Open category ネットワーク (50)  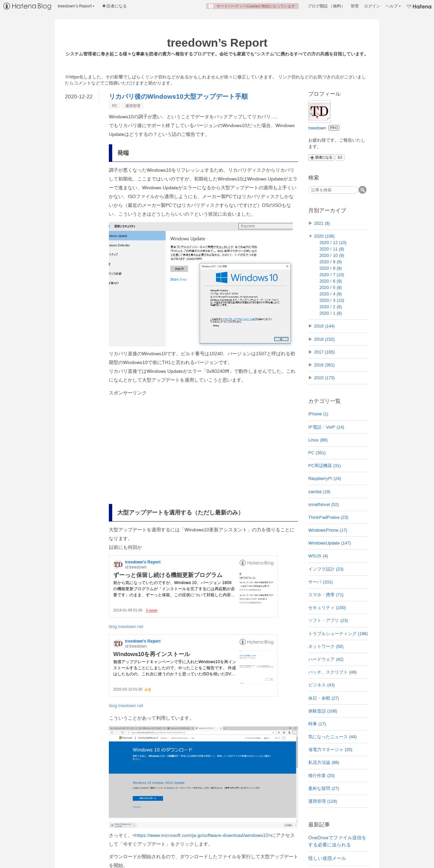coord(325,646)
